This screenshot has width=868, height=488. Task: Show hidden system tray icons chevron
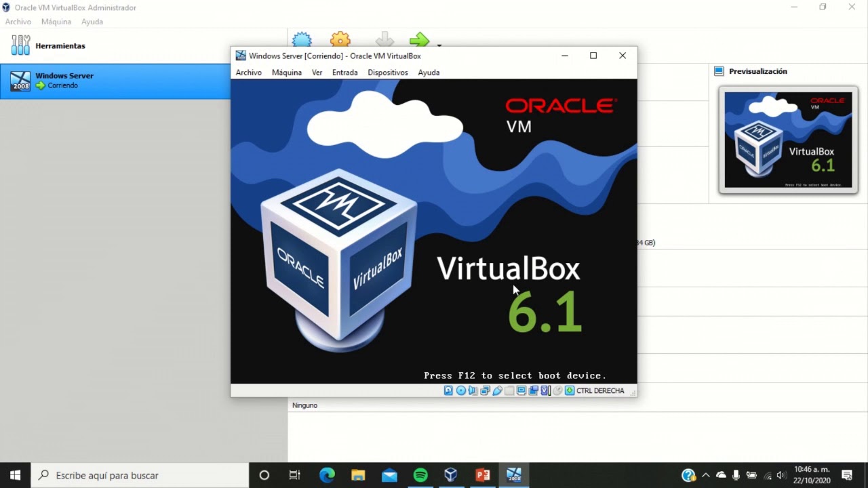tap(706, 475)
